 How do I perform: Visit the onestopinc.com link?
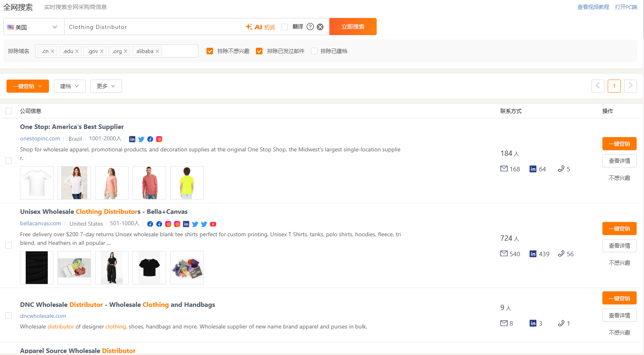coord(40,139)
